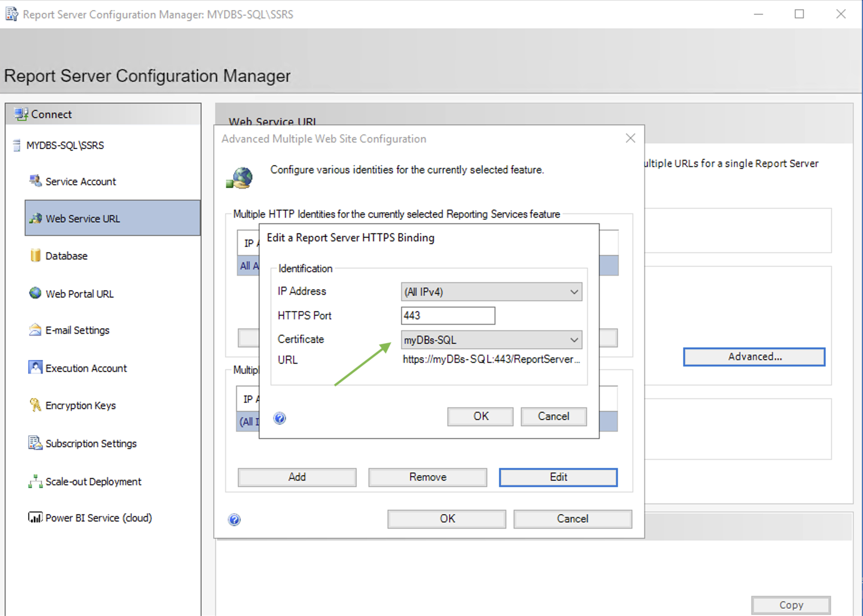Click the Scale-out Deployment icon

(x=35, y=481)
